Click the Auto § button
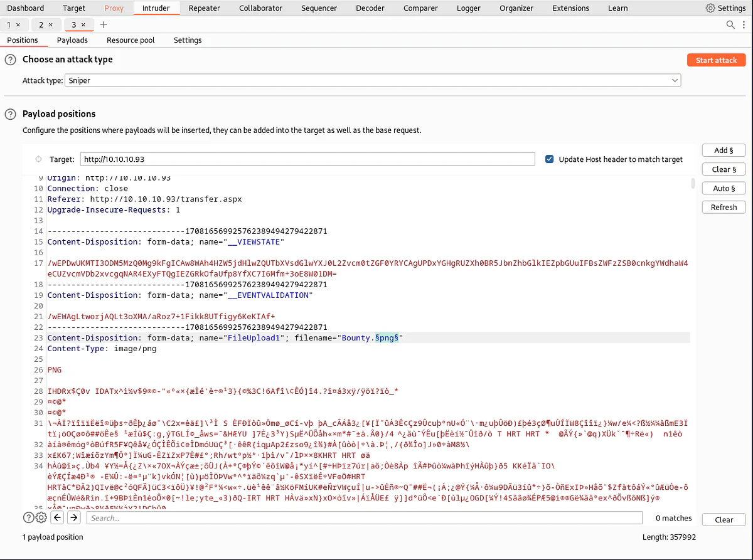 (724, 188)
